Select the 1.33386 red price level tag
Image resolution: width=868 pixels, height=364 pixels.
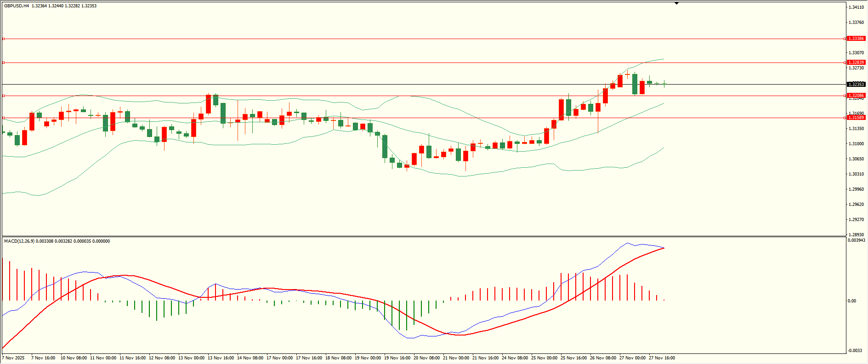[x=856, y=39]
